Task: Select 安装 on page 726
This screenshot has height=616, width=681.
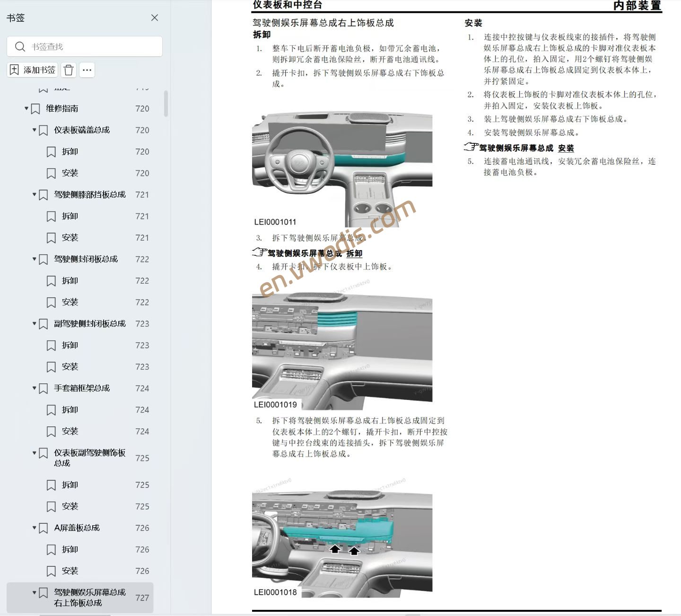Action: tap(70, 571)
